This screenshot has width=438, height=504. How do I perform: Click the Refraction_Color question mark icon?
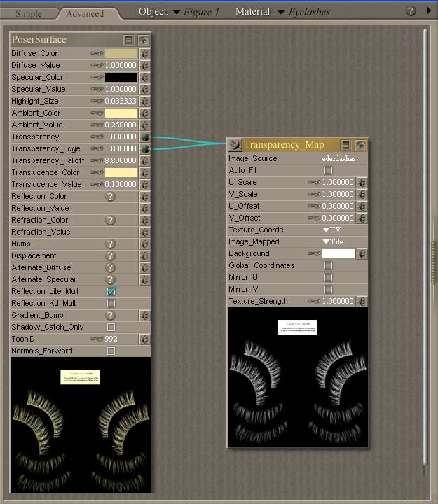[111, 220]
